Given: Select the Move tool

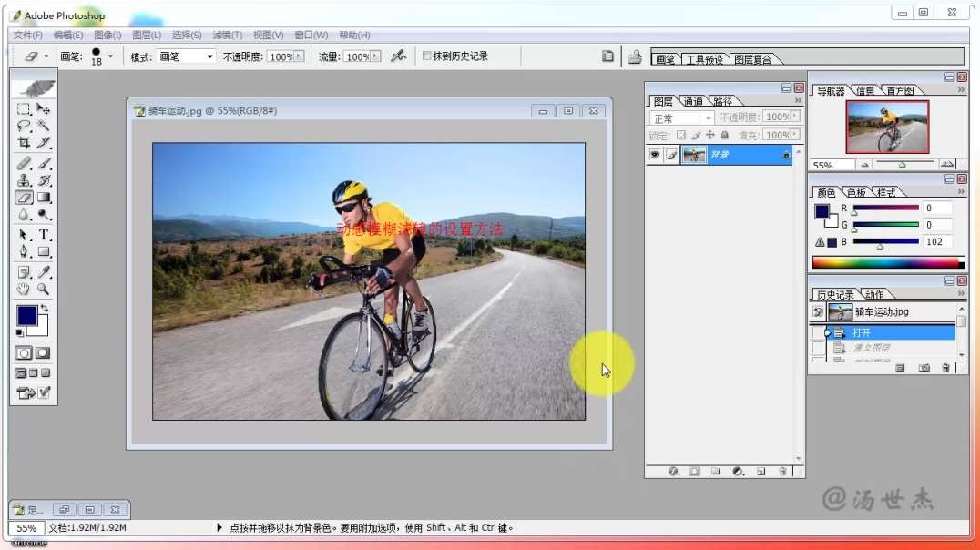Looking at the screenshot, I should pyautogui.click(x=43, y=109).
